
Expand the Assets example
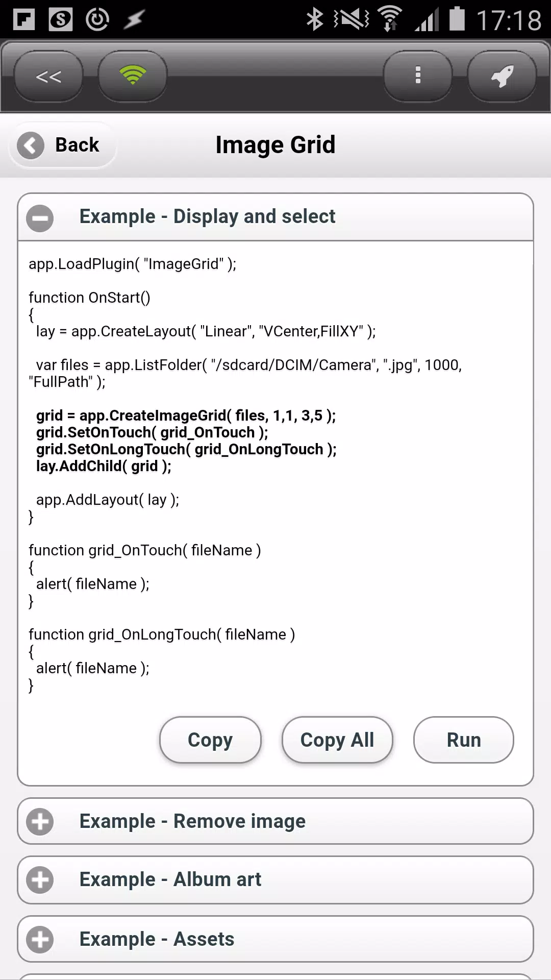coord(275,939)
